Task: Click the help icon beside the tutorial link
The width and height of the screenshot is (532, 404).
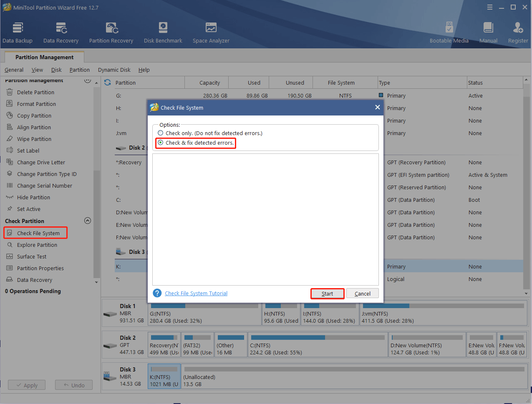Action: click(157, 293)
